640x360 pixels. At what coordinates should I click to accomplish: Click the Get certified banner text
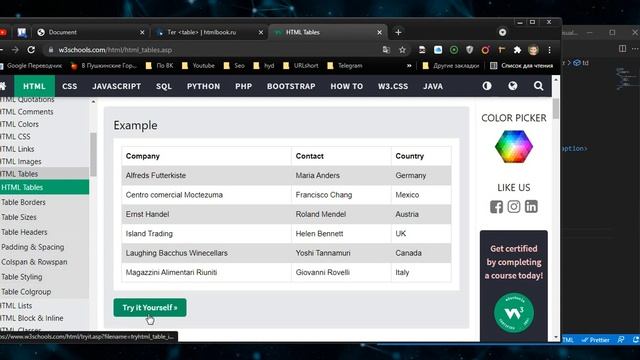pos(513,262)
